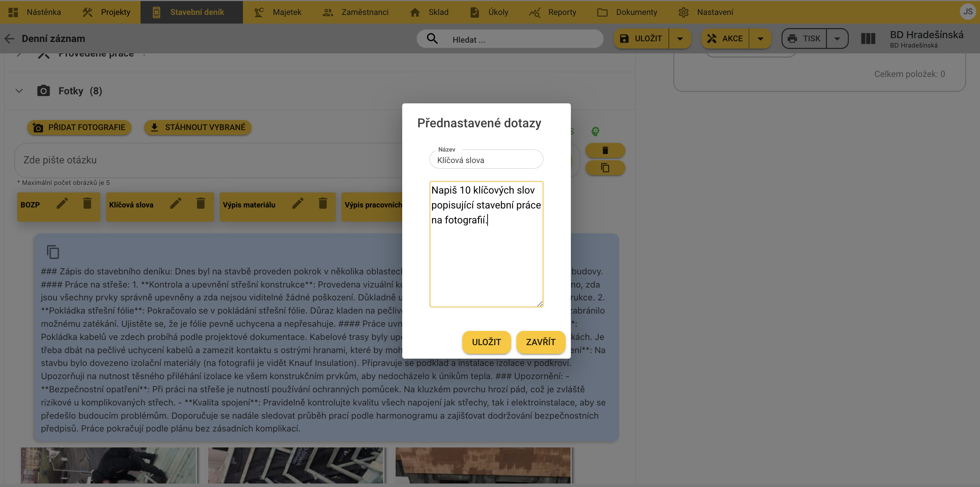Delete the Klíčová slova preset via trash icon
The width and height of the screenshot is (980, 487).
click(201, 204)
